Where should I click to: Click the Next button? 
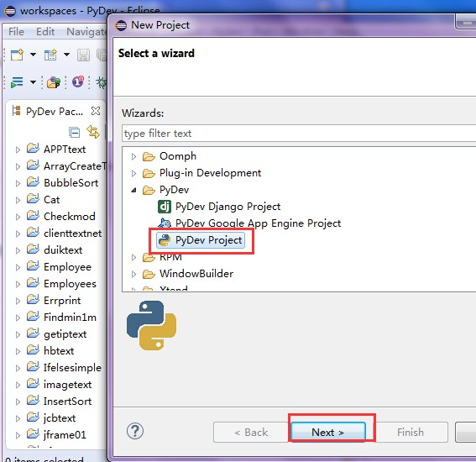click(x=328, y=432)
